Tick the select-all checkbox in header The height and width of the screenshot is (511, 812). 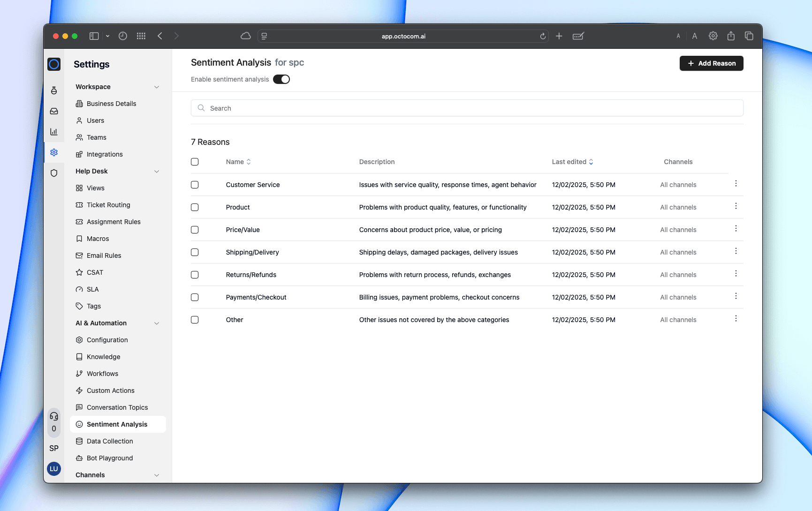point(195,162)
